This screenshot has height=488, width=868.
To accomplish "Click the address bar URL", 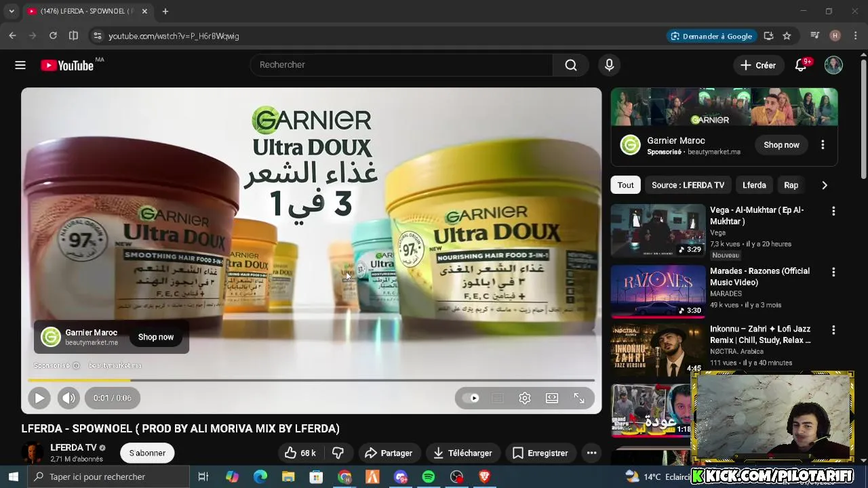I will coord(174,36).
